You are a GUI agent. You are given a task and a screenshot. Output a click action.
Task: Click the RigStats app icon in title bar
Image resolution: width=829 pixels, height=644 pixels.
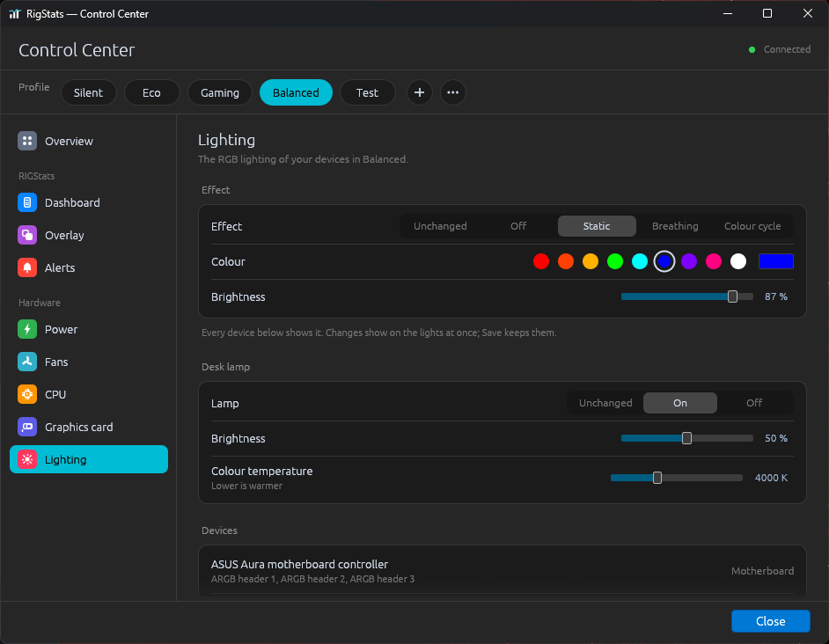[14, 14]
